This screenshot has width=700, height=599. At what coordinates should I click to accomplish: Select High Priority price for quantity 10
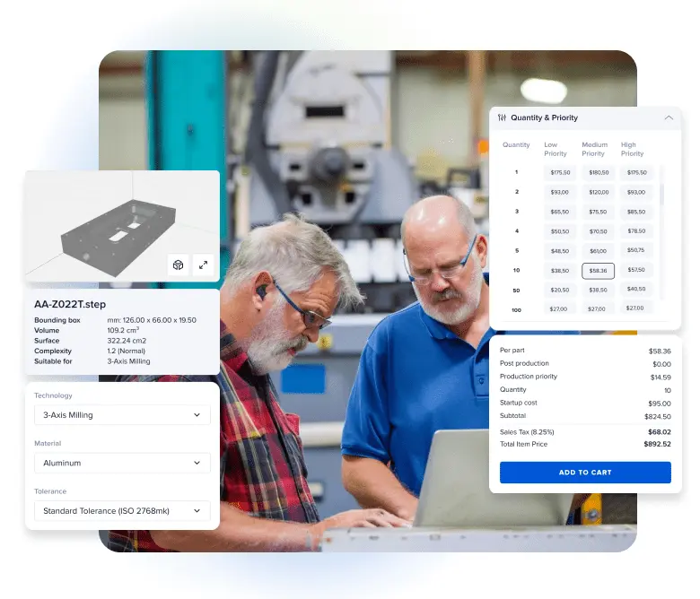coord(636,270)
